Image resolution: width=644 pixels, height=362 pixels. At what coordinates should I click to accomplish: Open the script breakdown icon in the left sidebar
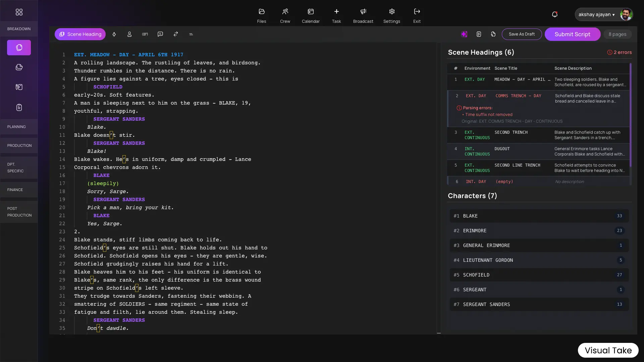[19, 48]
